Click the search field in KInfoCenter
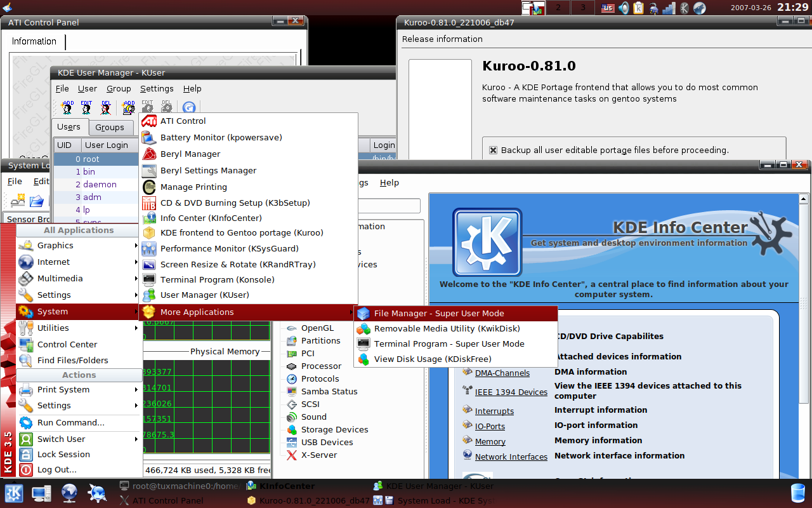 [x=388, y=206]
